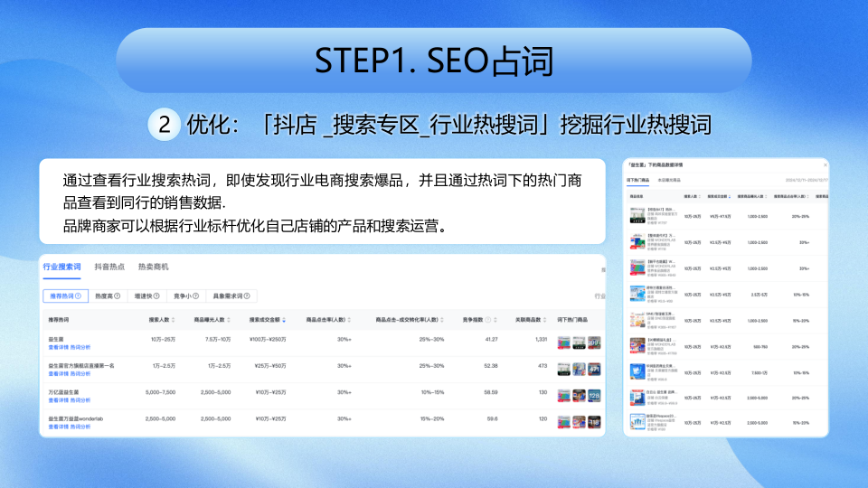The image size is (868, 488).
Task: Open 查看详情 for 万亿蓝益生菌 row
Action: [x=58, y=400]
